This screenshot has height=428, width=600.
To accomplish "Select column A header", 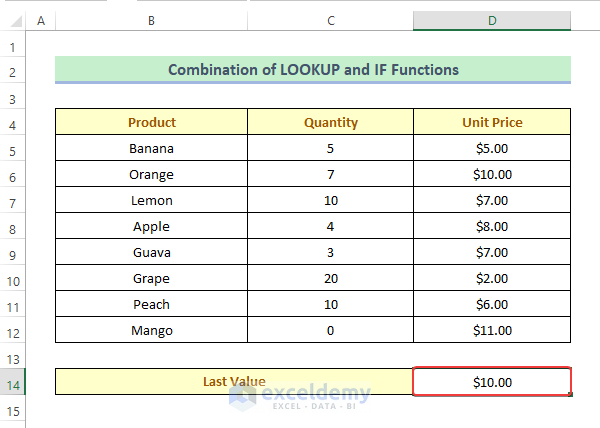I will click(x=40, y=21).
